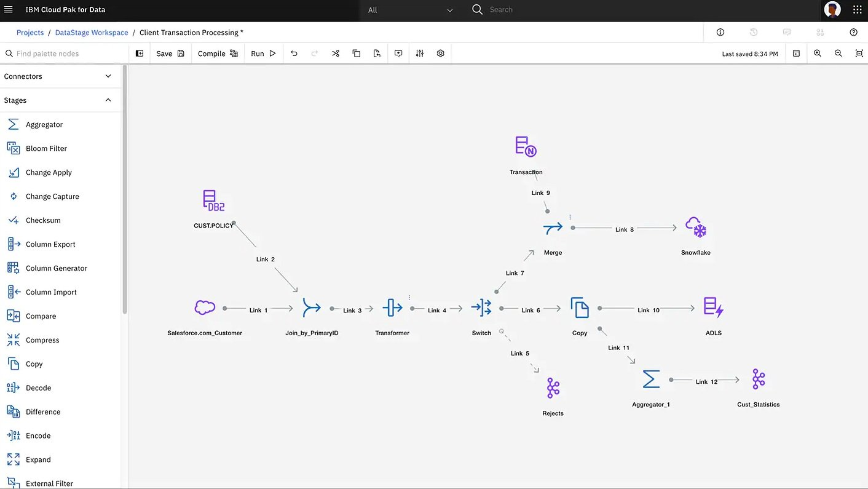Select the Aggregator stage in the palette
This screenshot has width=868, height=489.
click(44, 124)
